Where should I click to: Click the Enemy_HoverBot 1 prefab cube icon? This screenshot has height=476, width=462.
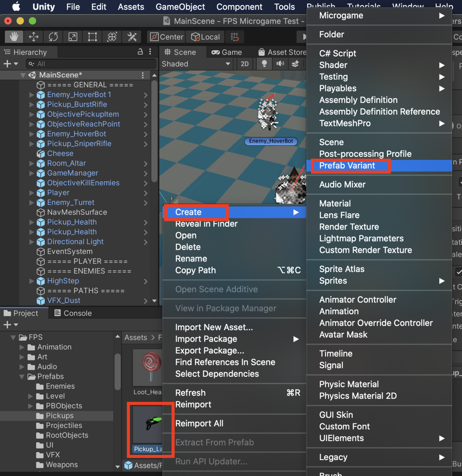click(40, 95)
